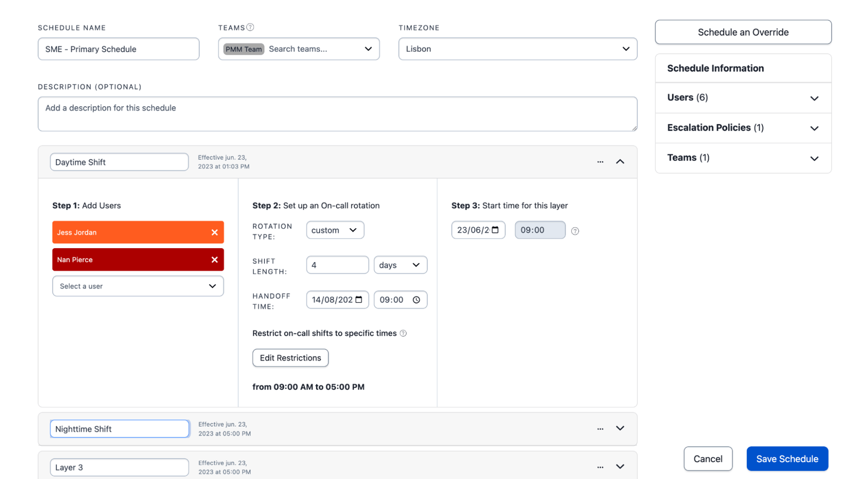Viewport: 868px width, 479px height.
Task: Open the Rotation Type dropdown
Action: coord(335,230)
